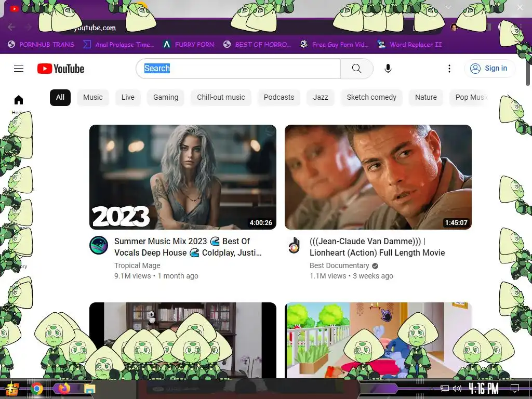This screenshot has height=399, width=532.
Task: Click the '9.1M views • 1 month ago' text
Action: coord(156,276)
